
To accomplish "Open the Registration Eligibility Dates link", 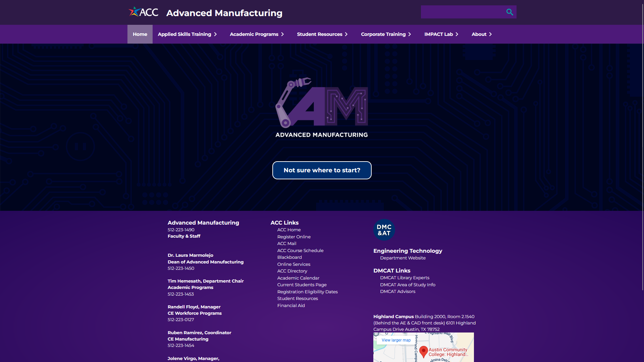I will 308,292.
